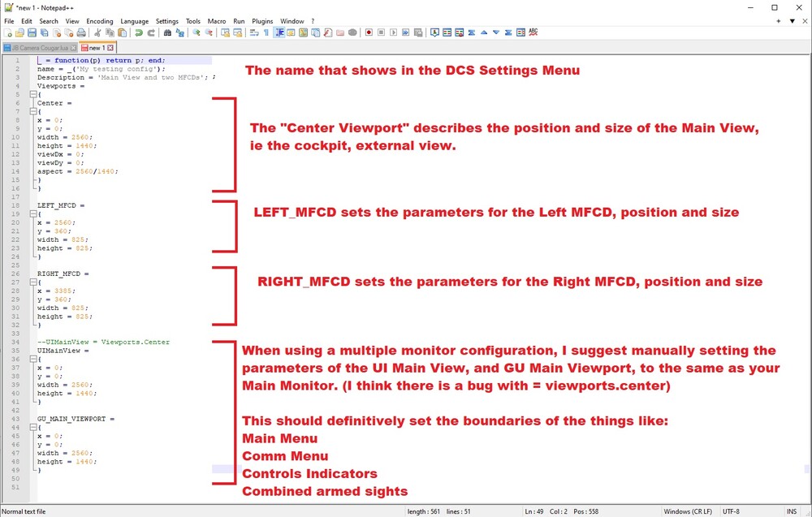Viewport: 812px width, 517px height.
Task: Jump to previous difference up arrow
Action: pos(484,32)
